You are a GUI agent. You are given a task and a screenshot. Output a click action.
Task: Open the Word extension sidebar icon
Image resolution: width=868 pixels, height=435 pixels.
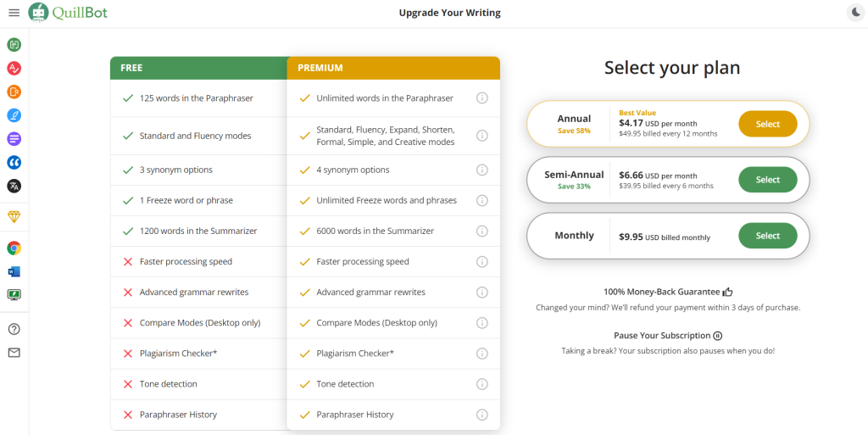click(x=14, y=271)
